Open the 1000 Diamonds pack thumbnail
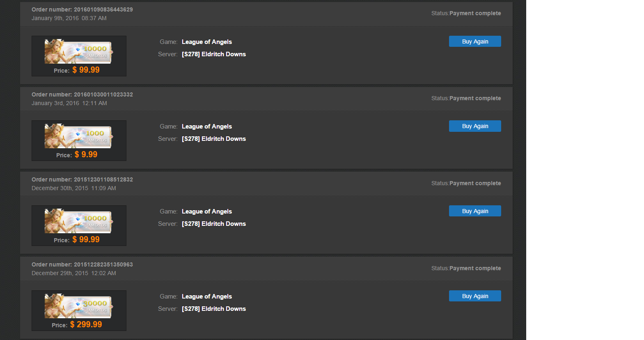 coord(78,136)
